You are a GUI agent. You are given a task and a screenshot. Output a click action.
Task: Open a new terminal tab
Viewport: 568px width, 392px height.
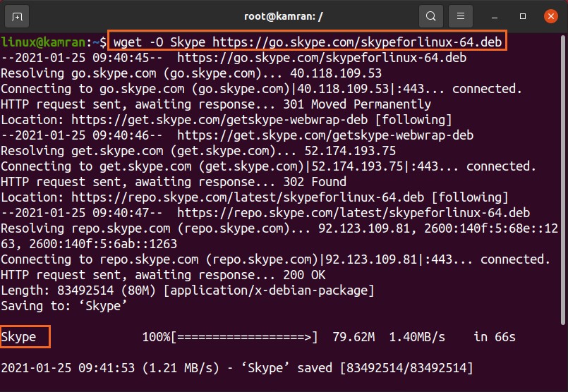(18, 16)
